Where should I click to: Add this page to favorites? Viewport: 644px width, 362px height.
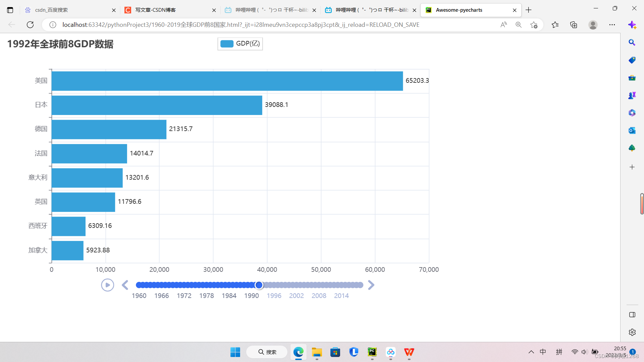(534, 24)
